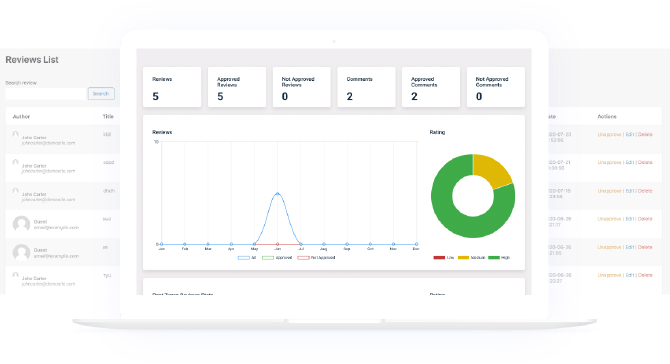
Task: Toggle the All series in chart legend
Action: [247, 258]
